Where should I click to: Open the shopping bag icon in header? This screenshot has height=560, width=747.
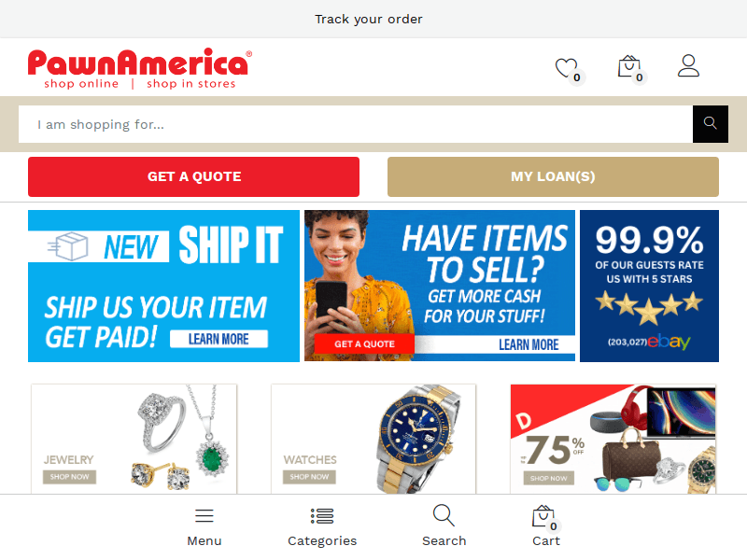[x=628, y=66]
